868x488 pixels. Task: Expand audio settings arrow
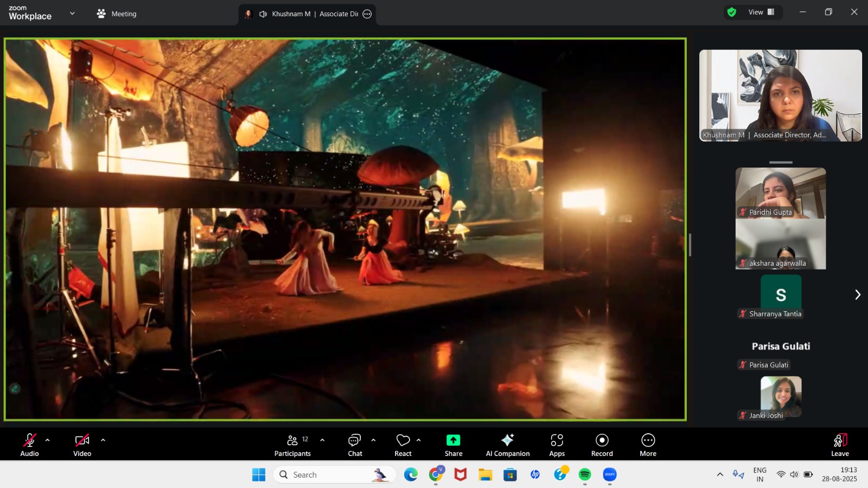(48, 440)
